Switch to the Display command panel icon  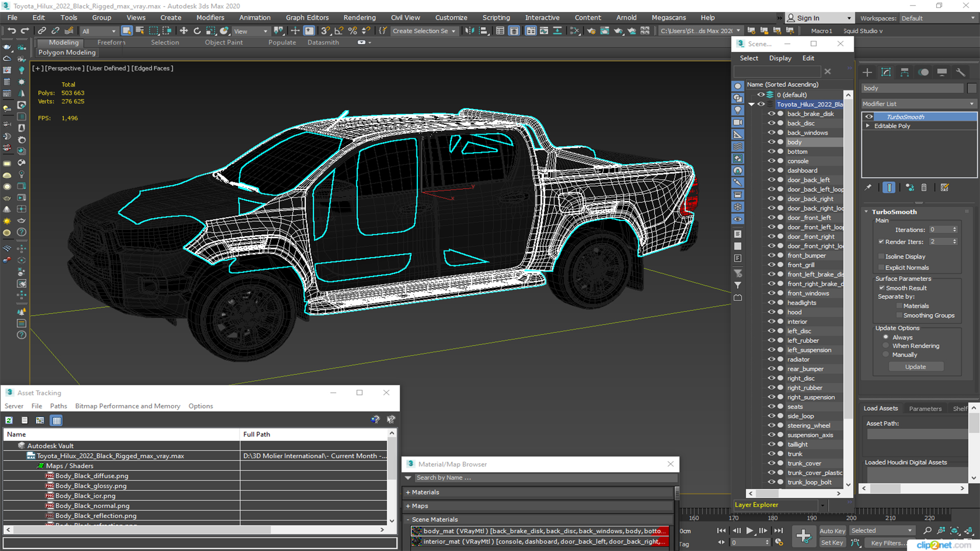click(942, 72)
